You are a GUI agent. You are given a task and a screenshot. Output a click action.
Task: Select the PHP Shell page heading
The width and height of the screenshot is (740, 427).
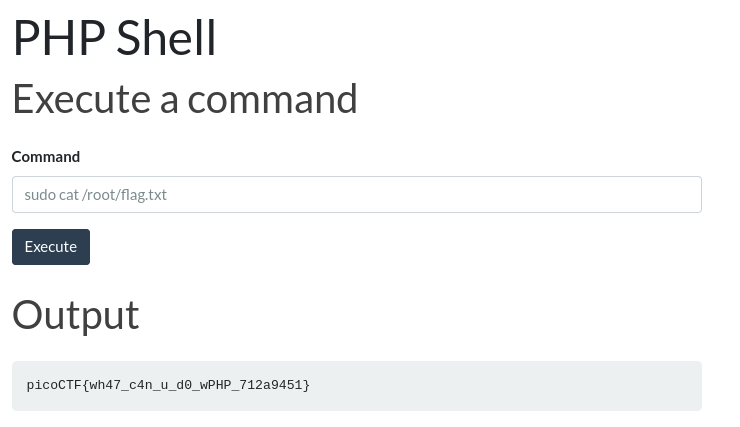[114, 38]
